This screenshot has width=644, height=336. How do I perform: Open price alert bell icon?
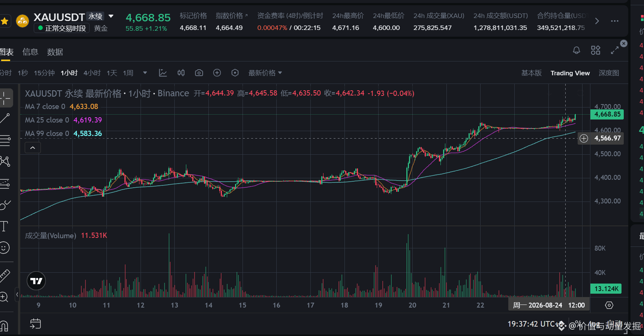click(577, 50)
